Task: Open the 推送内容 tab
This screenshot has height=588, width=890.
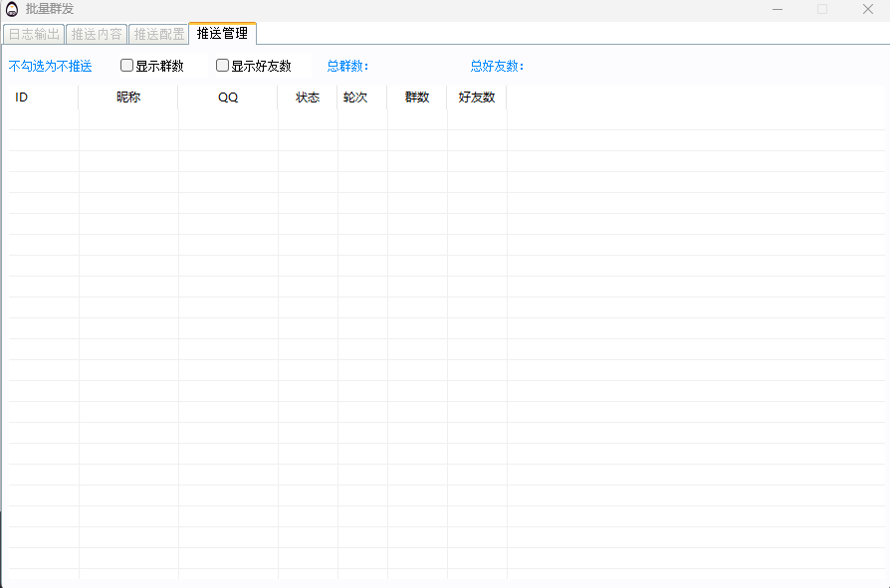Action: [x=97, y=34]
